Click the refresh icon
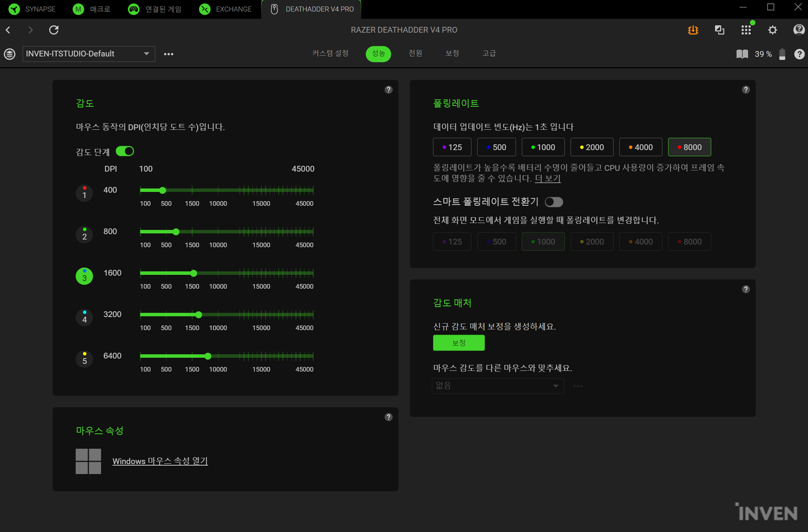The image size is (808, 532). point(54,30)
